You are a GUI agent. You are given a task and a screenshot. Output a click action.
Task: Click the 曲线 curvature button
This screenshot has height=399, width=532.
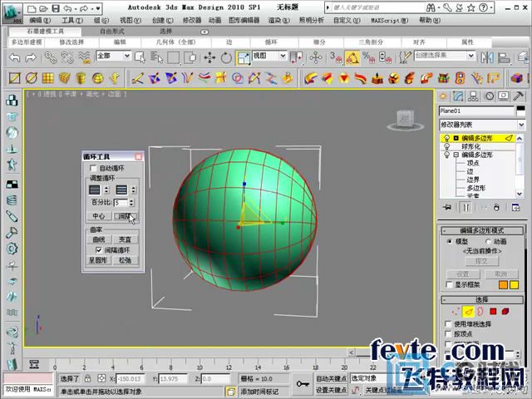98,239
